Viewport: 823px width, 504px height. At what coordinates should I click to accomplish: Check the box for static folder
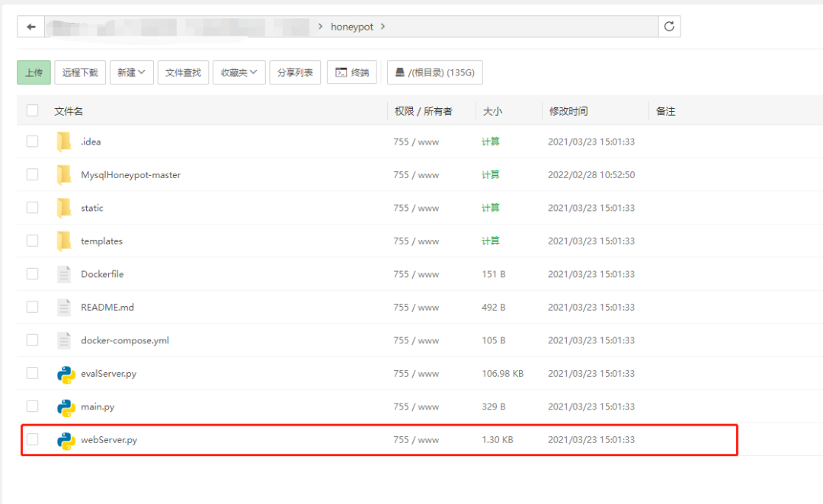(33, 208)
